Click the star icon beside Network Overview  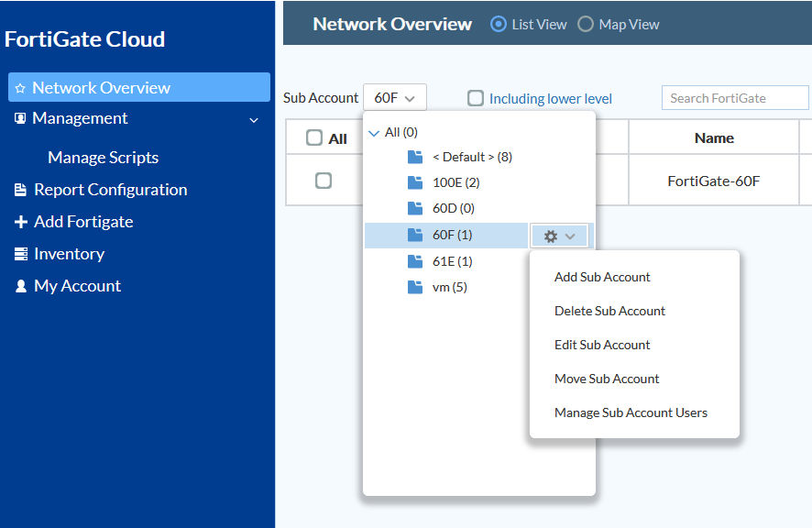point(20,89)
